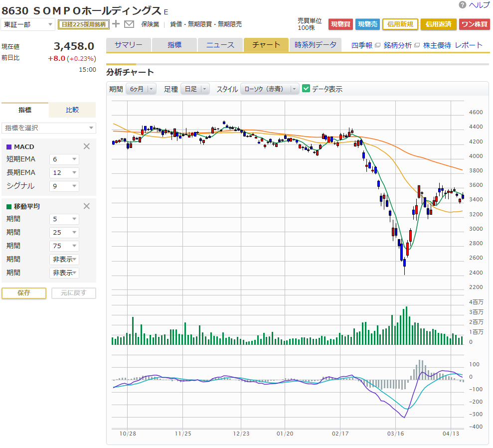Click the 信用新規 button
The width and height of the screenshot is (493, 448).
(400, 24)
